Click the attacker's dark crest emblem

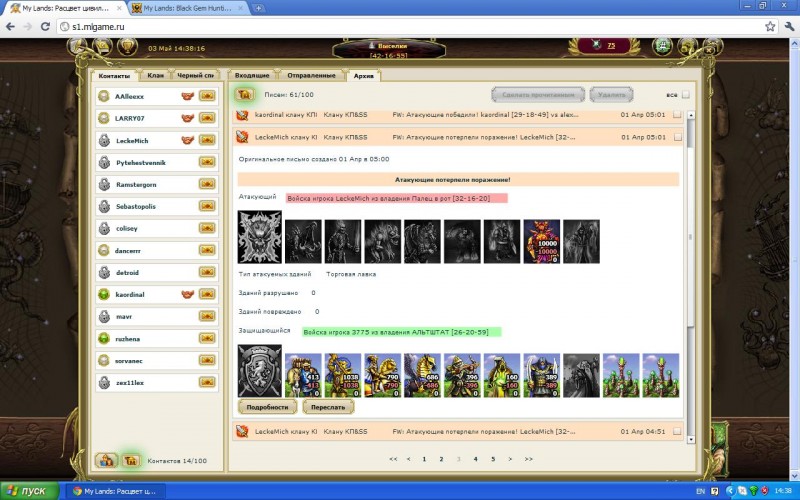click(x=260, y=237)
